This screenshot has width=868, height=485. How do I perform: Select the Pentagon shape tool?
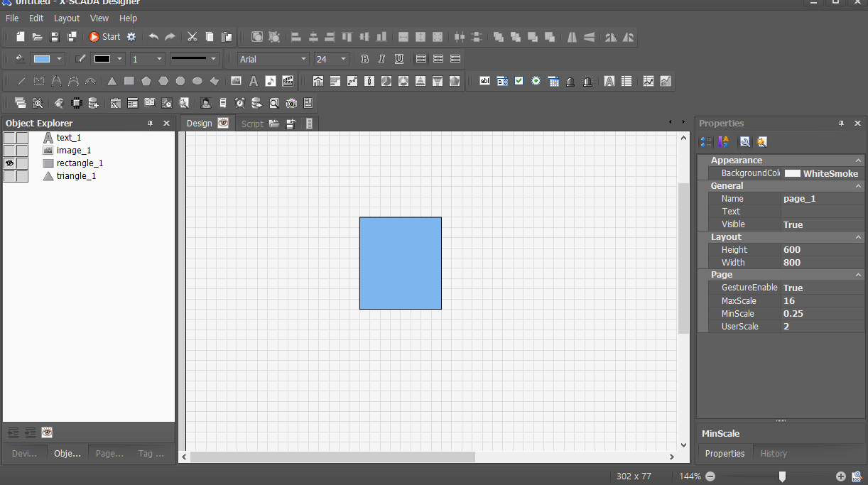click(146, 81)
